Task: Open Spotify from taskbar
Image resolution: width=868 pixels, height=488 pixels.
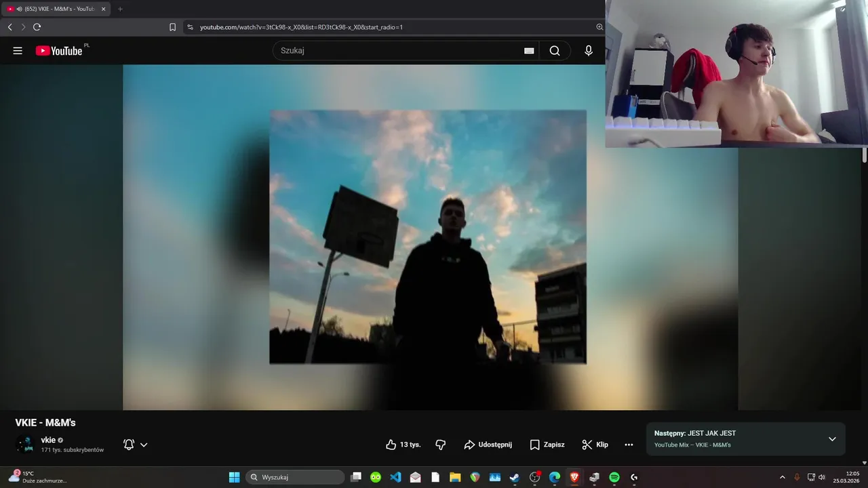Action: [614, 477]
